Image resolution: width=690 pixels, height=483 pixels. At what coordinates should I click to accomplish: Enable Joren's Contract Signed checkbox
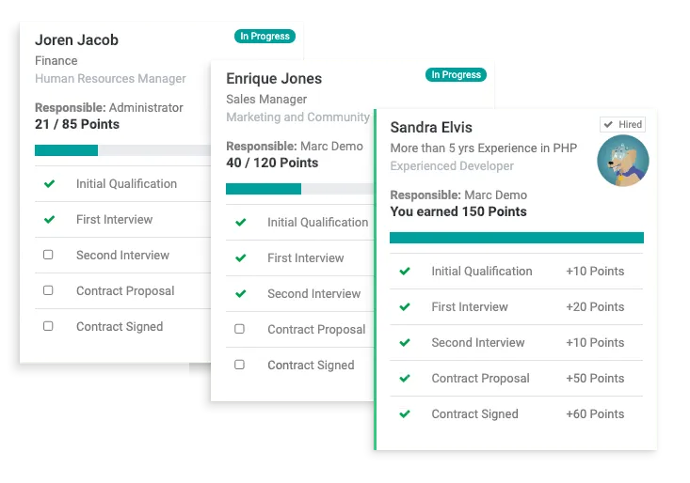(x=48, y=326)
